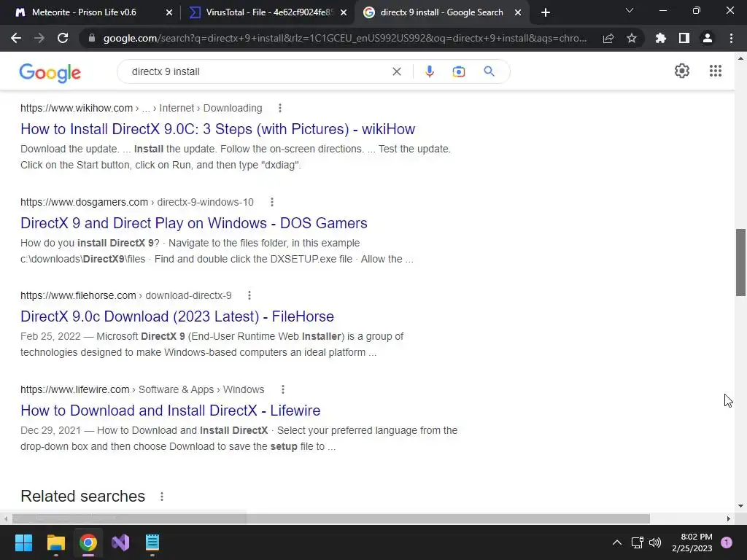Open the Chrome extensions puzzle icon
The image size is (747, 560).
tap(661, 38)
